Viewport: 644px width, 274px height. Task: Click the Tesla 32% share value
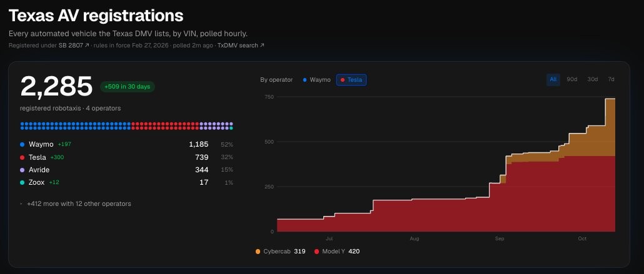point(227,157)
